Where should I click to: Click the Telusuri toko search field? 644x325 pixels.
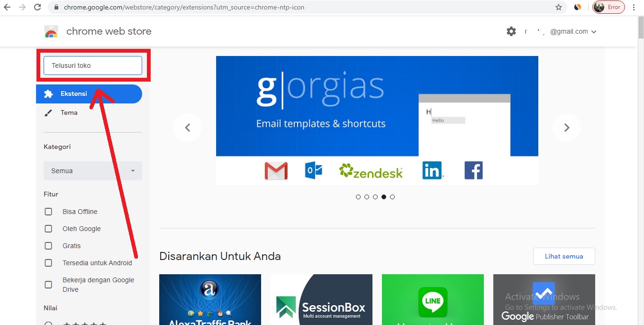click(x=93, y=65)
